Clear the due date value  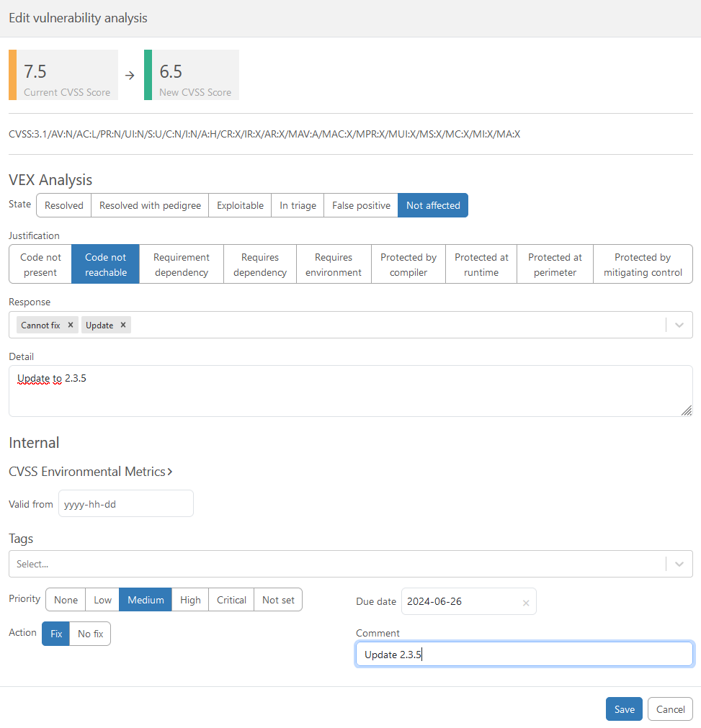526,603
